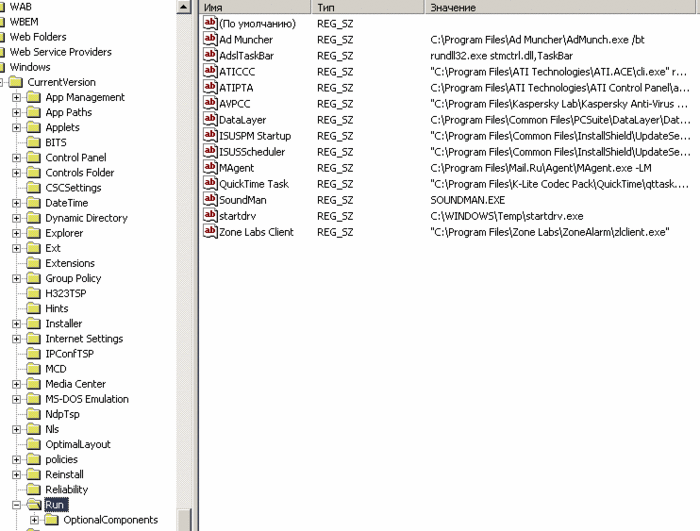
Task: Select the IPConfTSP key
Action: pyautogui.click(x=70, y=354)
